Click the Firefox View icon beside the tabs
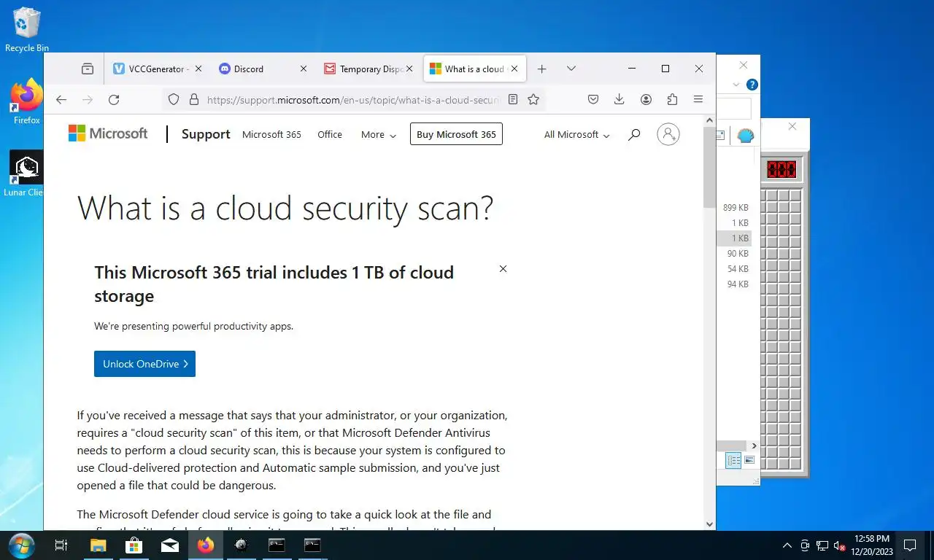This screenshot has width=934, height=560. (88, 69)
